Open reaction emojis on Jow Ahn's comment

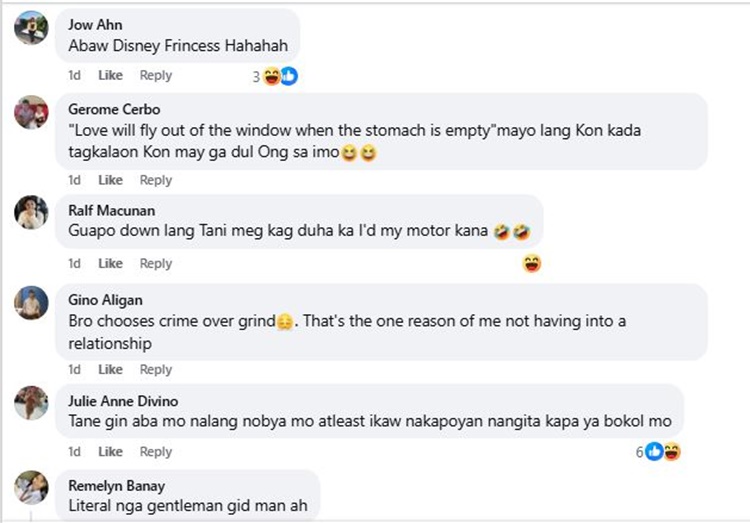click(x=280, y=76)
